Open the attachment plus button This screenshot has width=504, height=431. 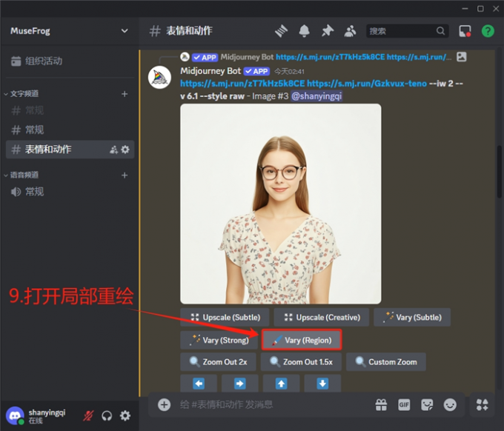pos(164,404)
